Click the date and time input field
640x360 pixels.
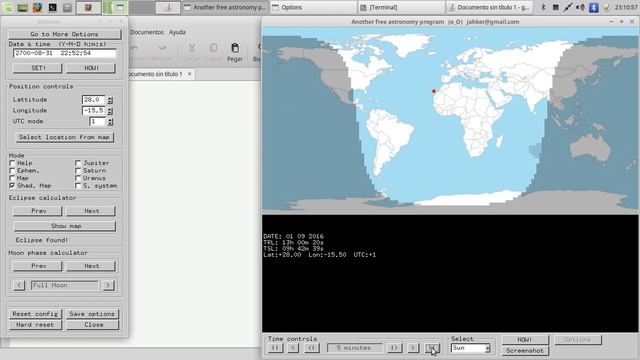[x=64, y=53]
